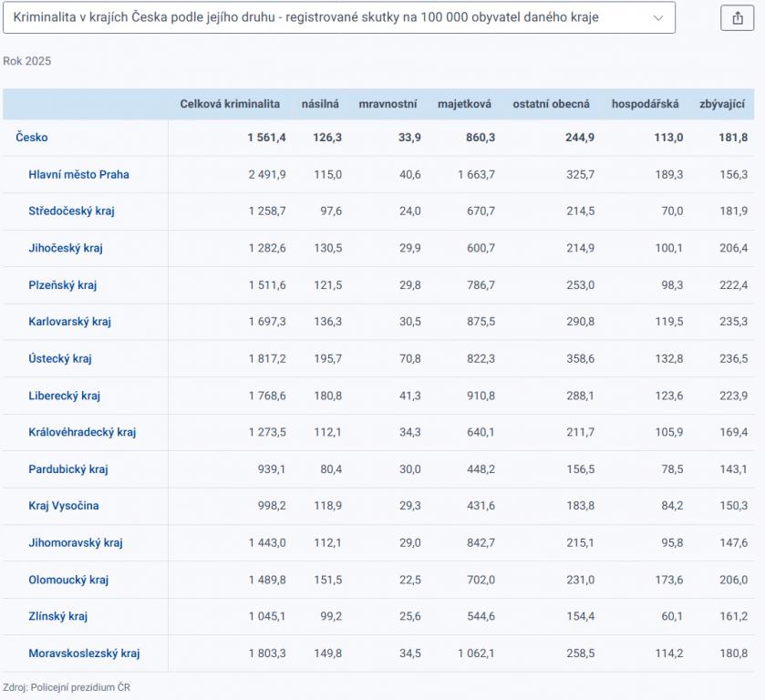765x700 pixels.
Task: Open the Kriminalita v krajích dataset dropdown
Action: point(339,17)
